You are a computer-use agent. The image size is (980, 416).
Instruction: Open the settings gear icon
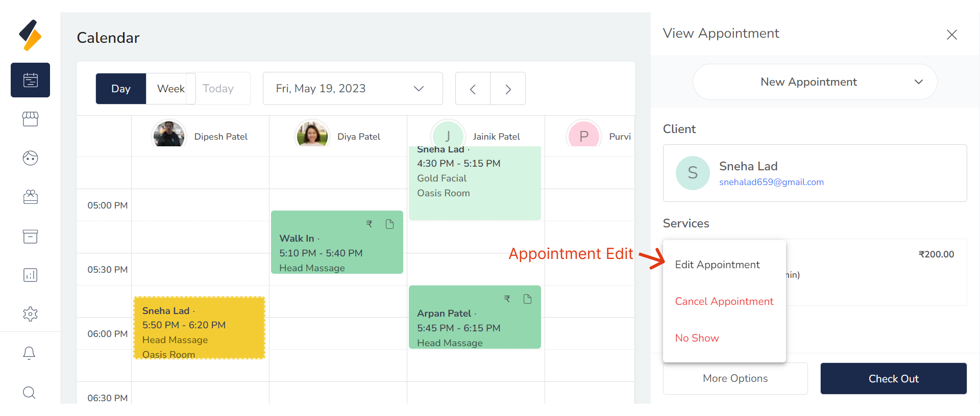(30, 314)
